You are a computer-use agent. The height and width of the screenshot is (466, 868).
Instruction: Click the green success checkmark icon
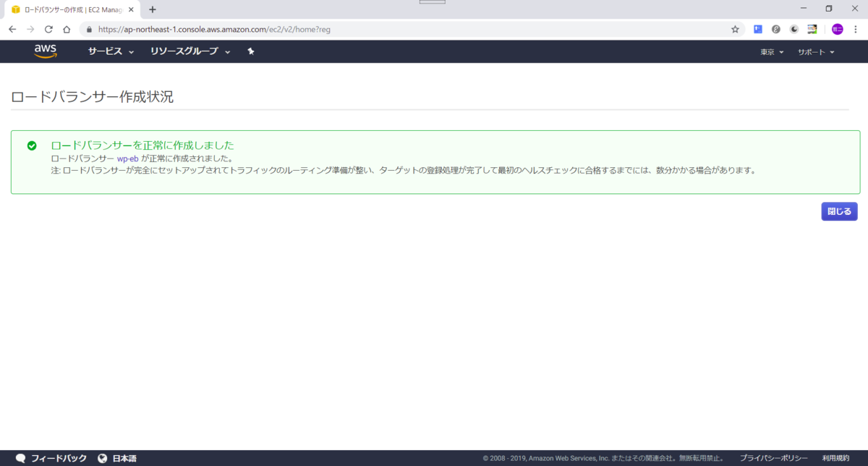tap(32, 145)
